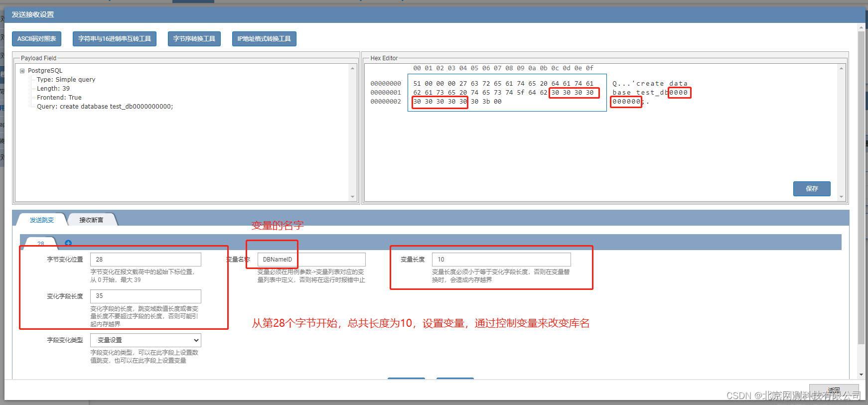Open the 字节序转换工具 button
This screenshot has height=405, width=868.
194,39
